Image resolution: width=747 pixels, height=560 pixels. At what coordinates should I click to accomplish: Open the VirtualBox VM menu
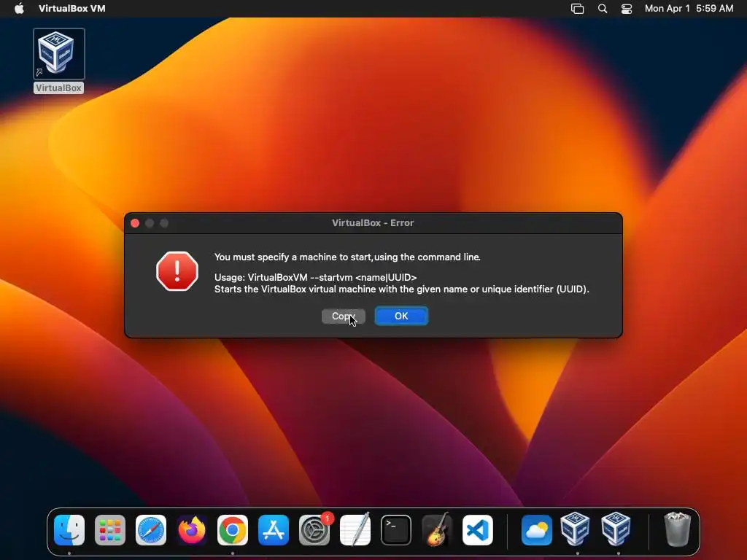pyautogui.click(x=72, y=9)
